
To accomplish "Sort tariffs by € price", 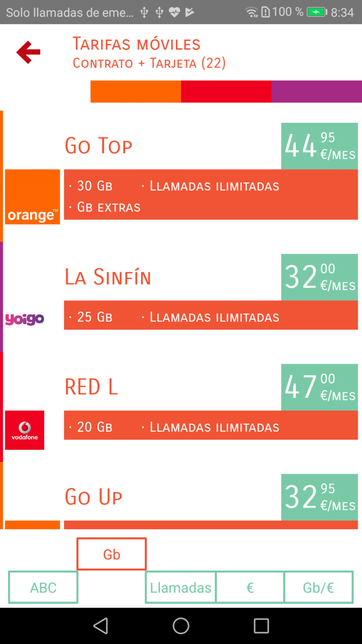I will pyautogui.click(x=250, y=587).
